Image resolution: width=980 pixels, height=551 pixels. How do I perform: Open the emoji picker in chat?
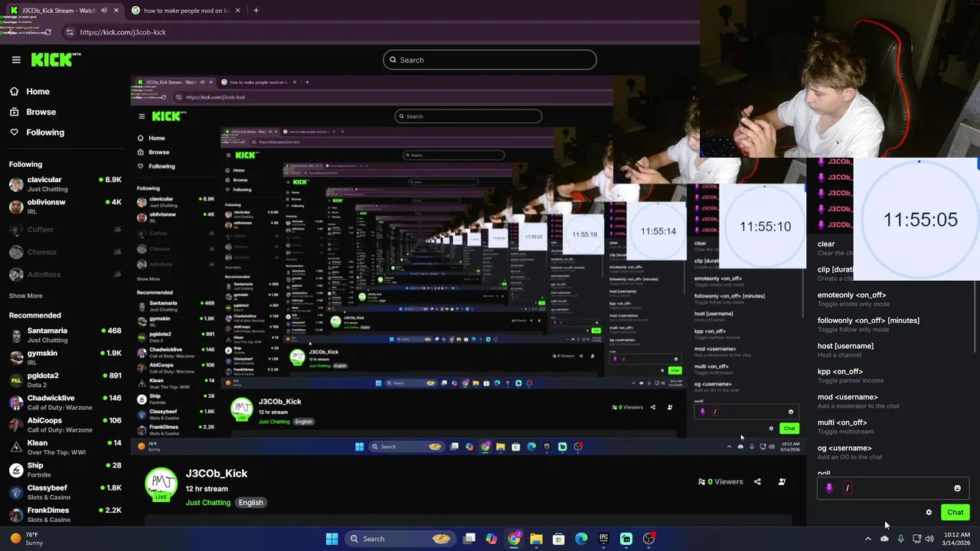point(957,488)
